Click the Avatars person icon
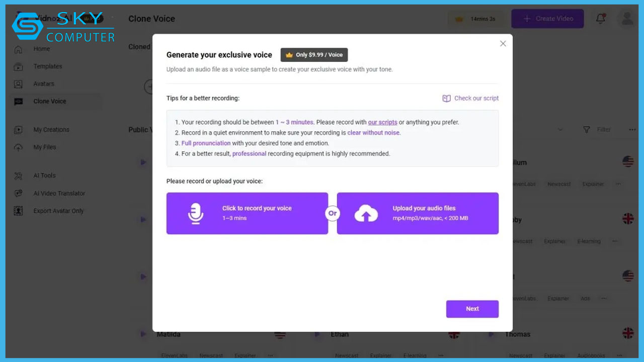 click(19, 84)
